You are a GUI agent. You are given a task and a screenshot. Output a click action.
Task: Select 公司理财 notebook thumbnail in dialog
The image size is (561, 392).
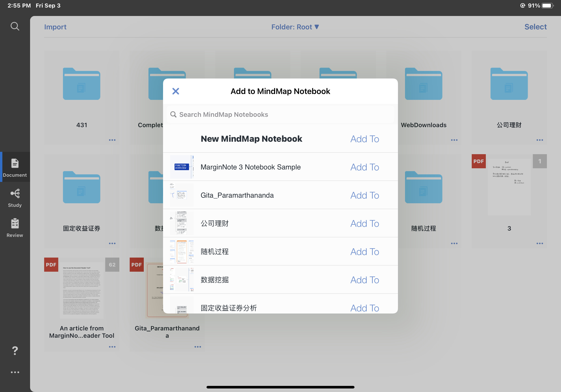[182, 223]
